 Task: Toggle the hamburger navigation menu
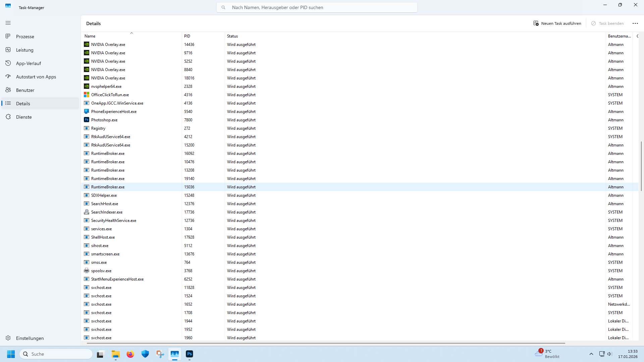point(8,23)
